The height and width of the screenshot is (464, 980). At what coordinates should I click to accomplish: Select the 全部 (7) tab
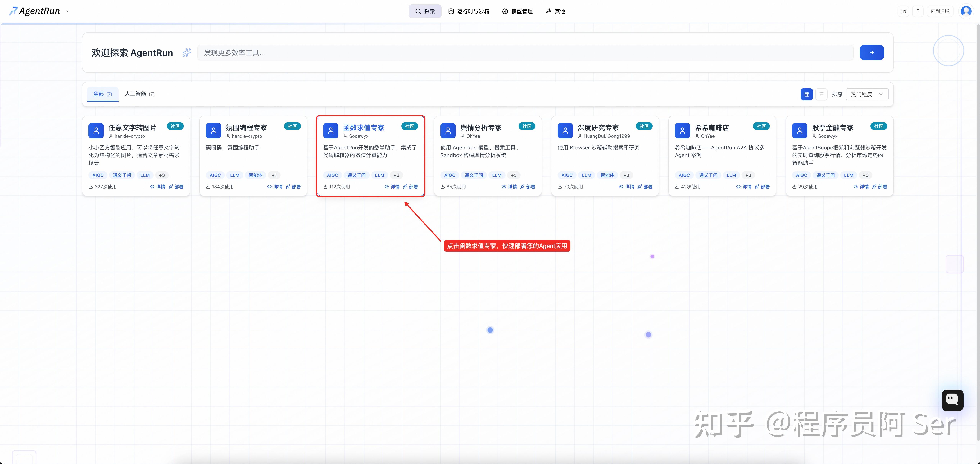pyautogui.click(x=103, y=94)
